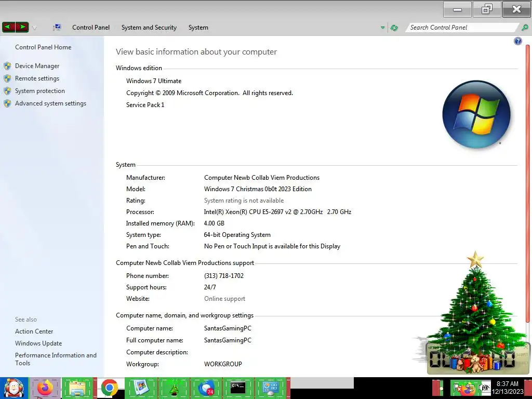The height and width of the screenshot is (399, 532).
Task: Click the WORKGROUP value
Action: pyautogui.click(x=223, y=364)
